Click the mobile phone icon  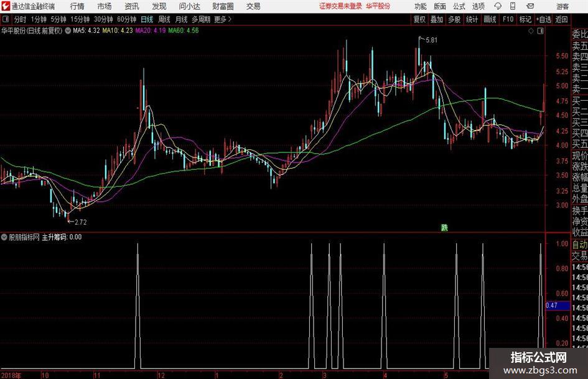coord(513,6)
